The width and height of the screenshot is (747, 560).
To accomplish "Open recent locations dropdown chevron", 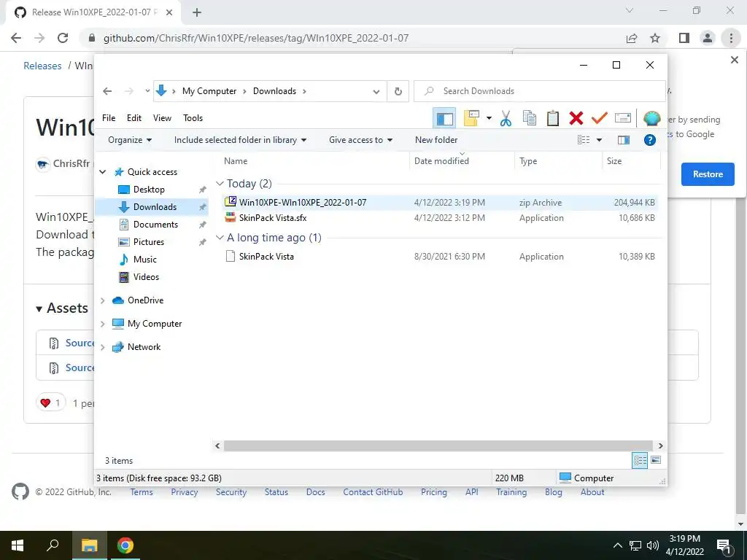I will point(147,91).
